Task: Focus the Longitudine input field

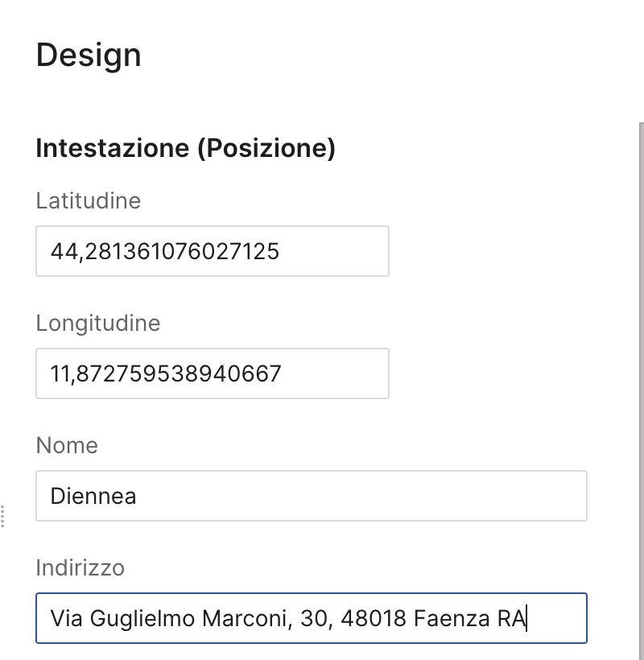Action: [x=213, y=373]
